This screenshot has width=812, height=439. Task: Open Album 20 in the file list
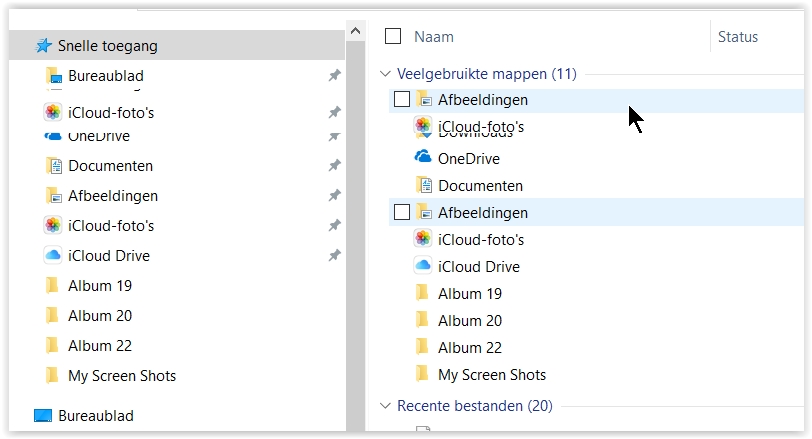point(469,321)
